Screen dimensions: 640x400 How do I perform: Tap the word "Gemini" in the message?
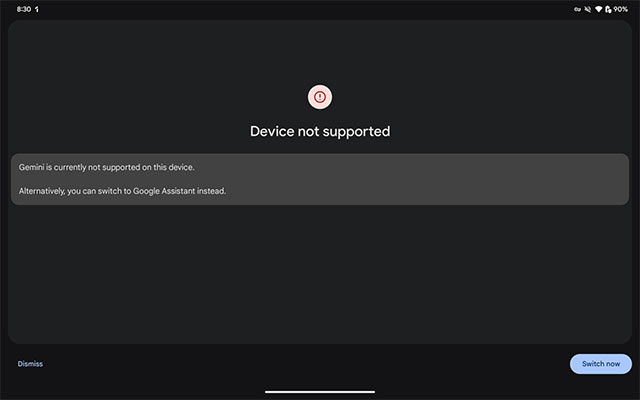point(31,167)
